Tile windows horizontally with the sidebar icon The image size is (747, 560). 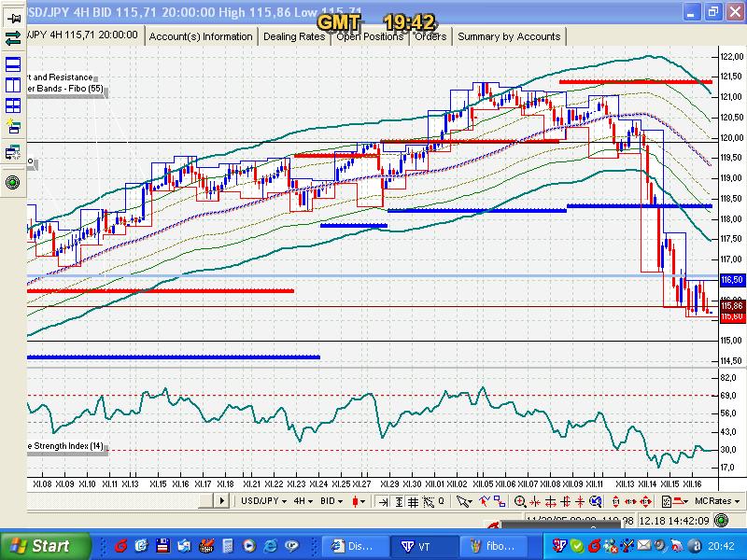[13, 63]
